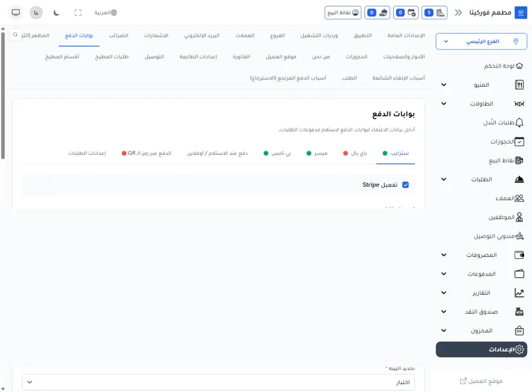The image size is (532, 392).
Task: Open نقاط البيع button in the top bar
Action: click(x=343, y=12)
